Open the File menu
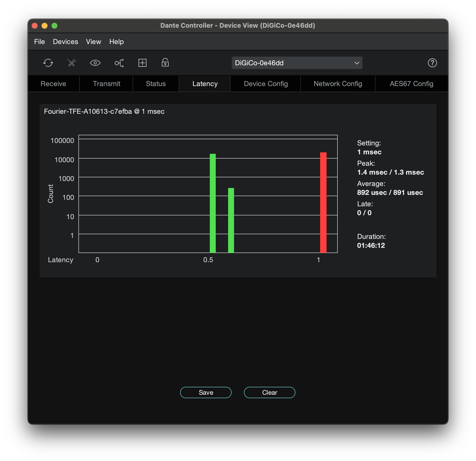The width and height of the screenshot is (476, 461). (x=39, y=42)
